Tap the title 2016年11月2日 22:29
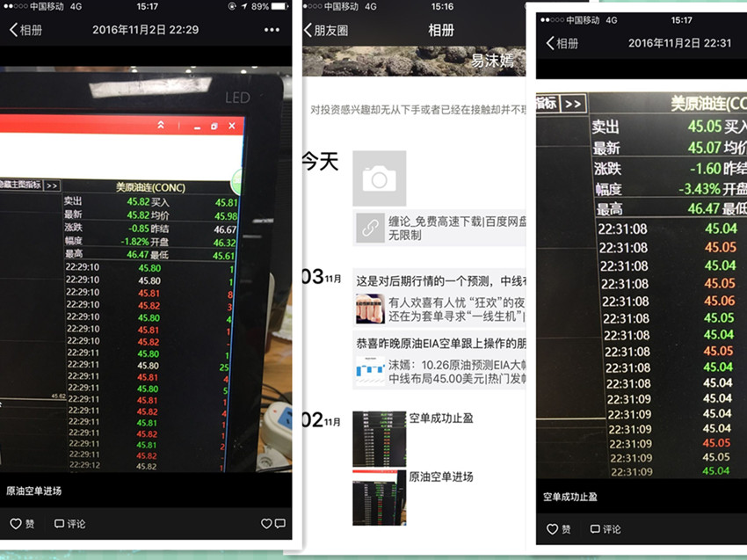The height and width of the screenshot is (560, 747). 146,30
